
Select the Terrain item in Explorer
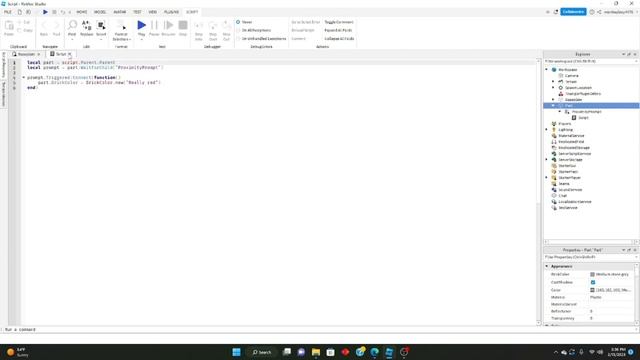click(571, 82)
